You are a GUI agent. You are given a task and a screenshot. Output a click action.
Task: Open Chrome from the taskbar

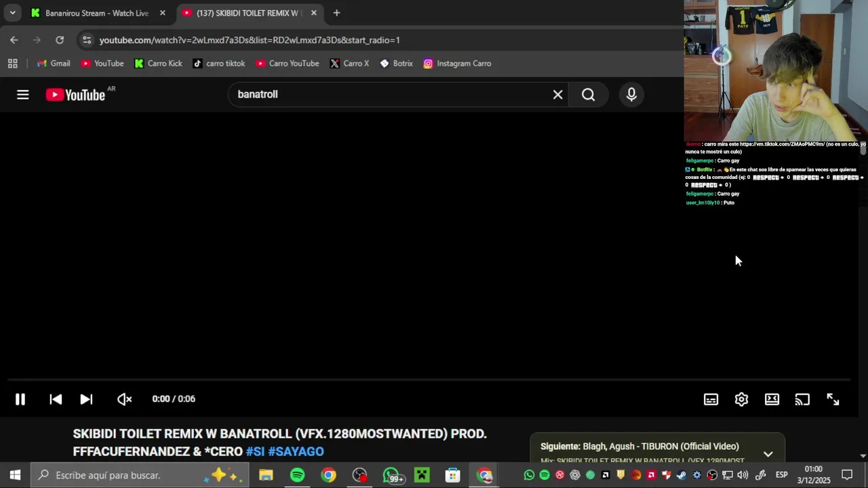point(328,475)
